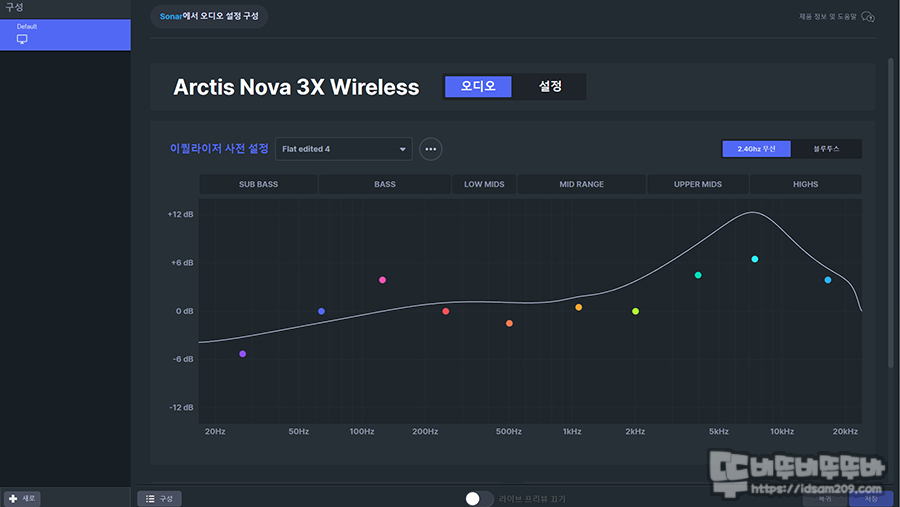The image size is (900, 507).
Task: Click the vertical scrollbar on right
Action: coord(891,212)
